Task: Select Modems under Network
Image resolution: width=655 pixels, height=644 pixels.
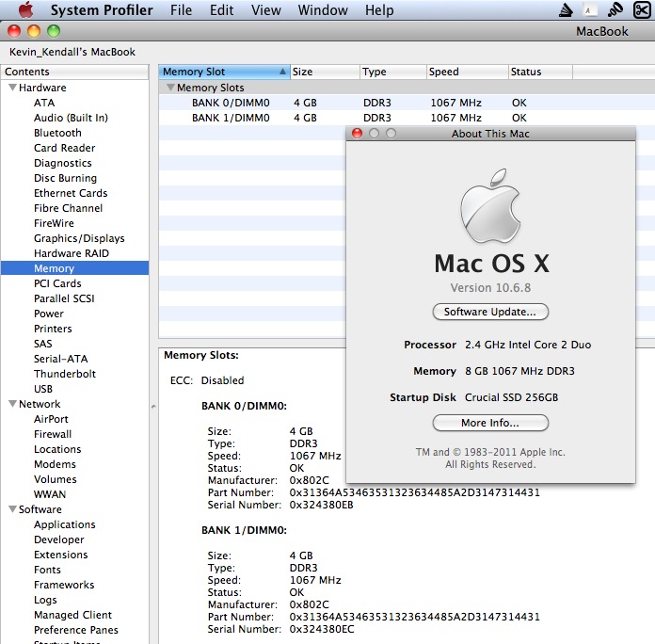Action: click(x=55, y=464)
